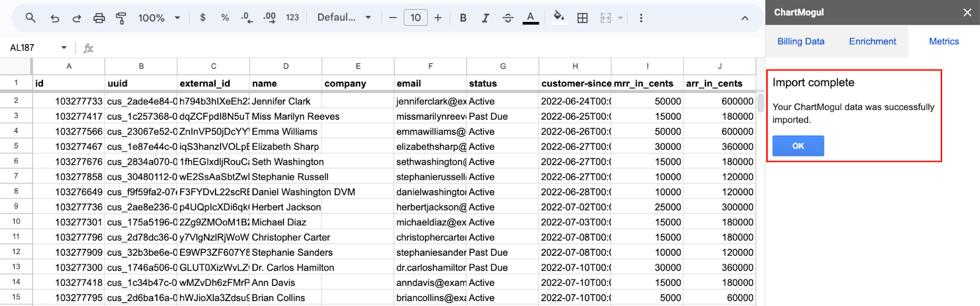This screenshot has width=980, height=306.
Task: Open the text color picker
Action: point(530,18)
